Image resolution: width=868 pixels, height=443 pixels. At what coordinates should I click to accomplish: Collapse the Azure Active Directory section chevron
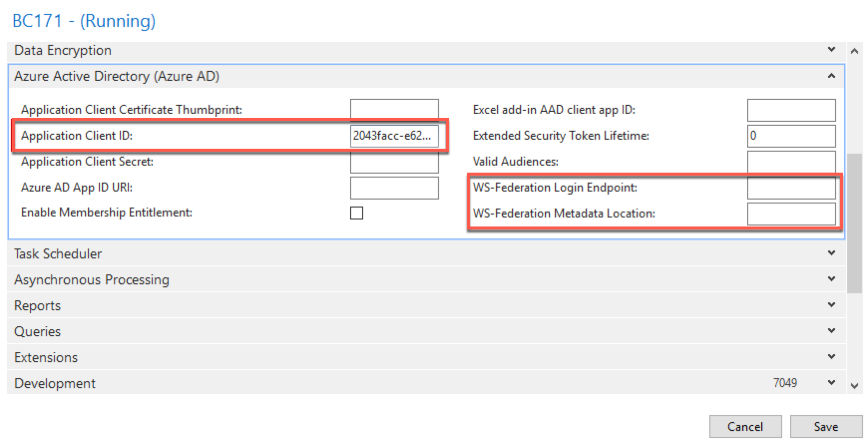(x=831, y=76)
